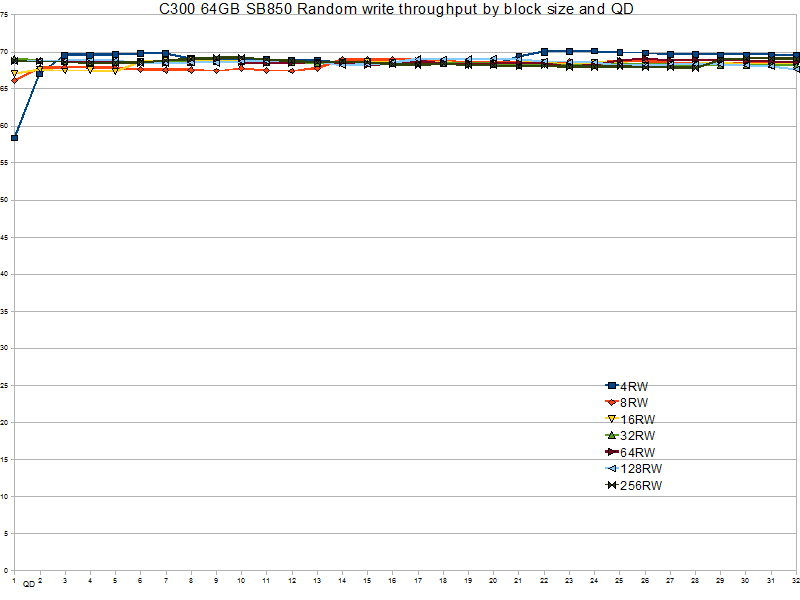The width and height of the screenshot is (800, 600).
Task: Click the y-axis value 0
Action: 5,570
